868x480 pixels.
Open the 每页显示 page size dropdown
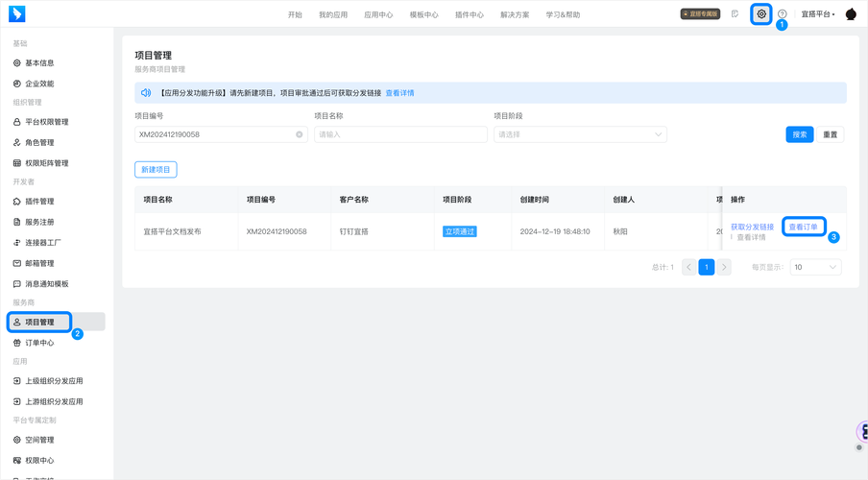click(815, 267)
